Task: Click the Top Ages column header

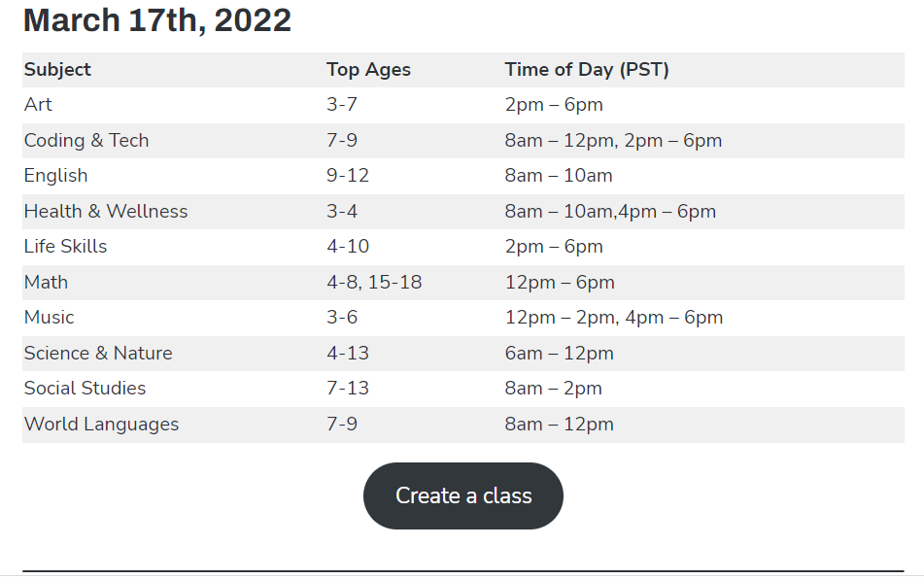Action: click(368, 70)
